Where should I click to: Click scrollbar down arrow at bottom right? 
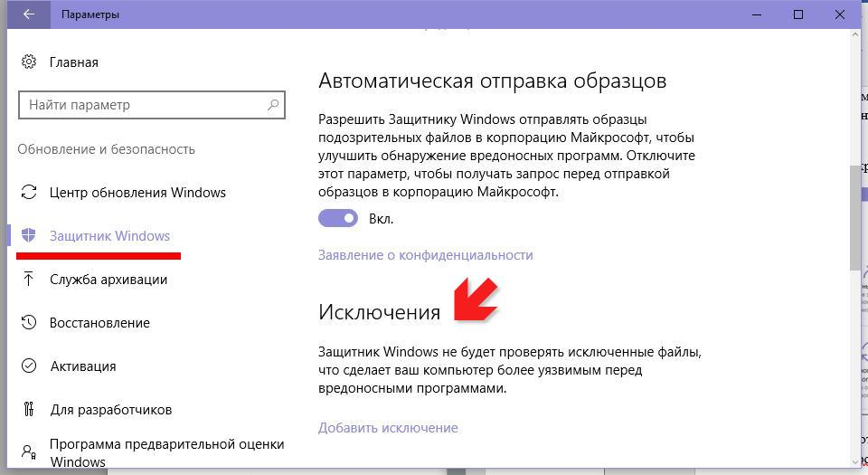[x=856, y=461]
